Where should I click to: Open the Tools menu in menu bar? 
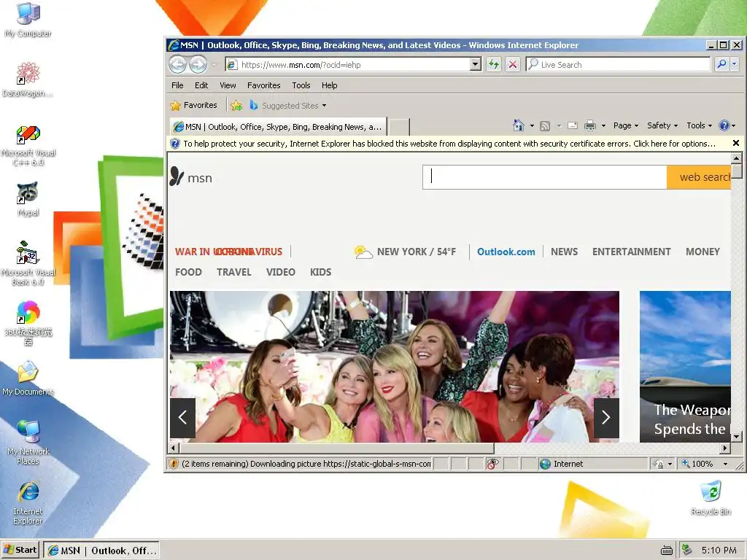301,85
